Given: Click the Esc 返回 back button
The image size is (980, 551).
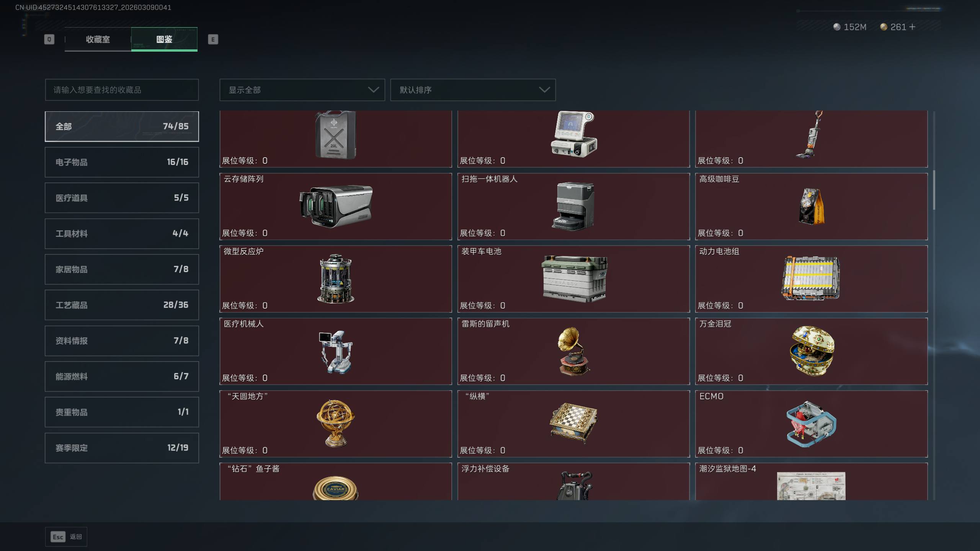Looking at the screenshot, I should (66, 537).
